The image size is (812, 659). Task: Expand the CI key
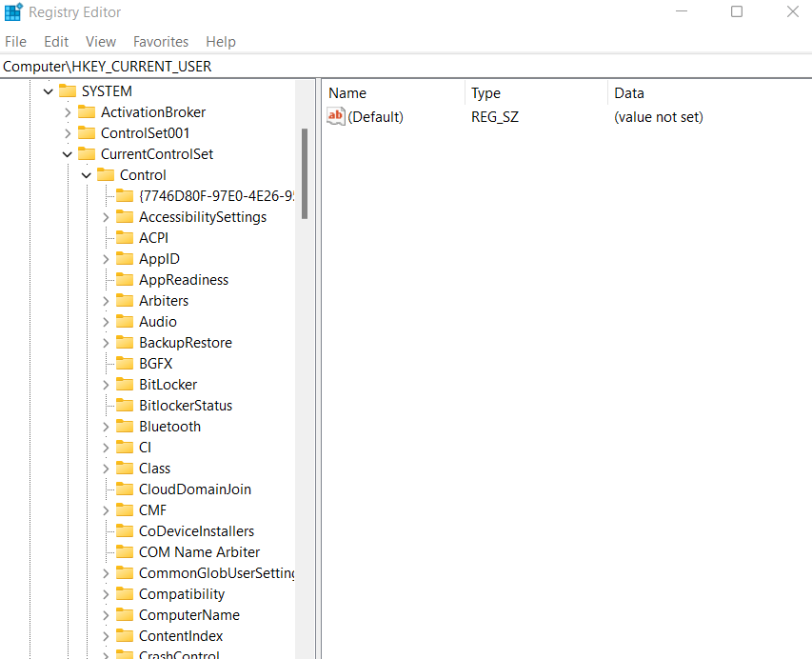coord(106,448)
